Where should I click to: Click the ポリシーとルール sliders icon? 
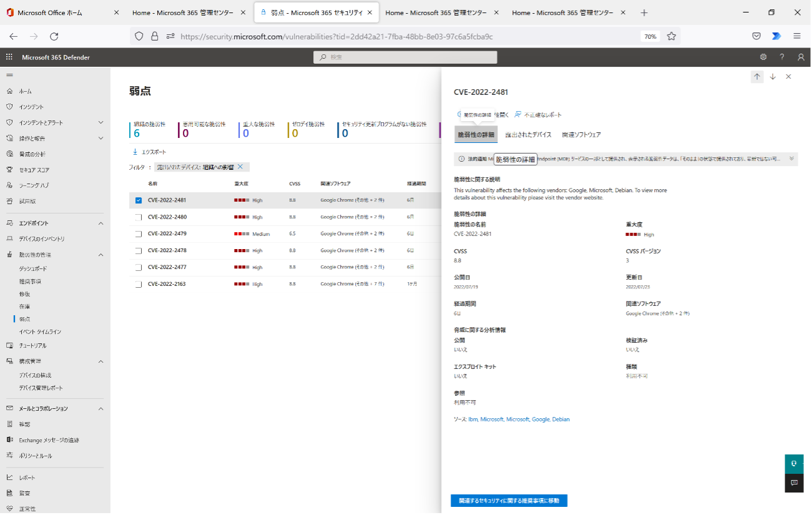click(x=9, y=456)
